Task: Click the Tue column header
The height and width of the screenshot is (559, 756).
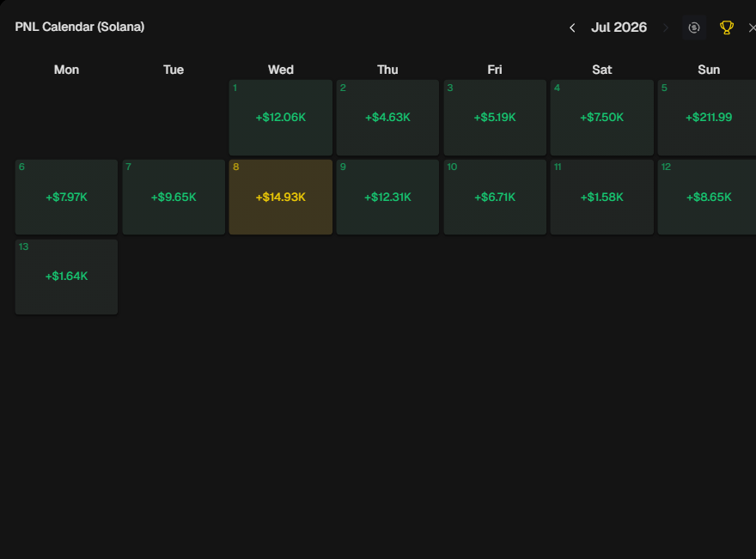Action: point(174,70)
